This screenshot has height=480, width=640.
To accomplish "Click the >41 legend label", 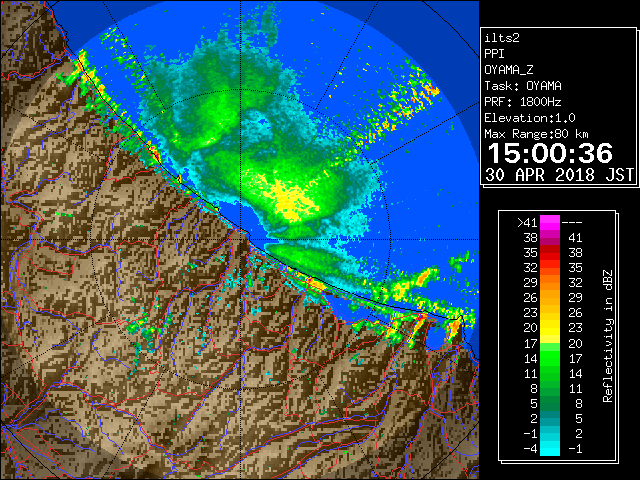I will (x=527, y=222).
